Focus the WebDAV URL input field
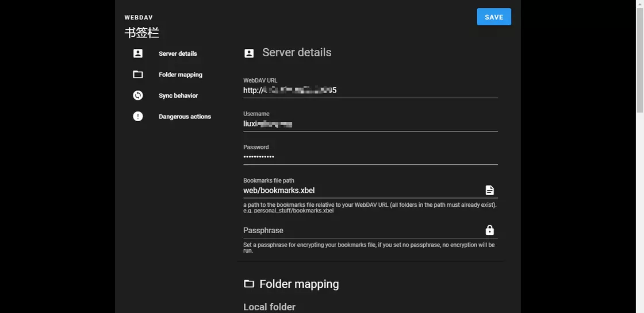The image size is (644, 313). [x=370, y=90]
